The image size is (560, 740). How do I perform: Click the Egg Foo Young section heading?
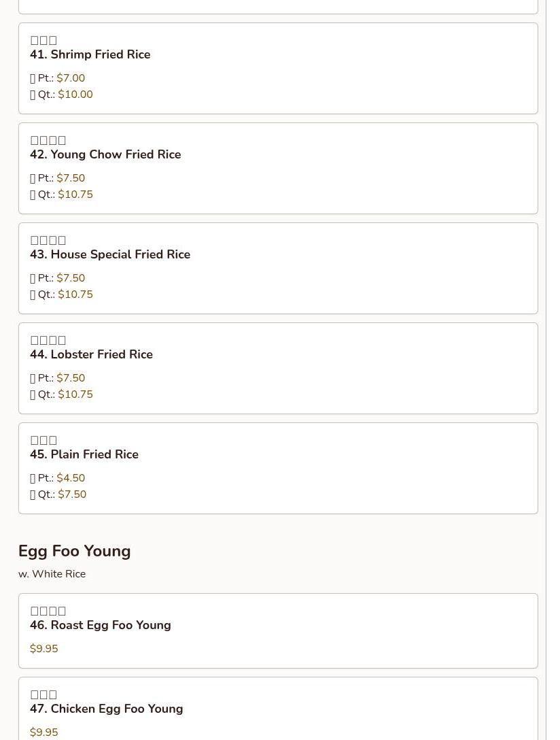[75, 551]
